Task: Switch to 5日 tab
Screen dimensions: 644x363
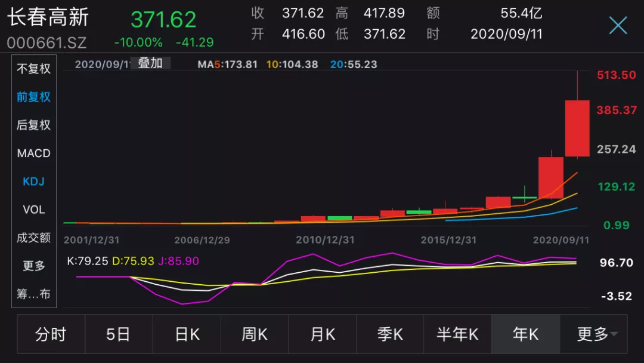Action: click(119, 334)
